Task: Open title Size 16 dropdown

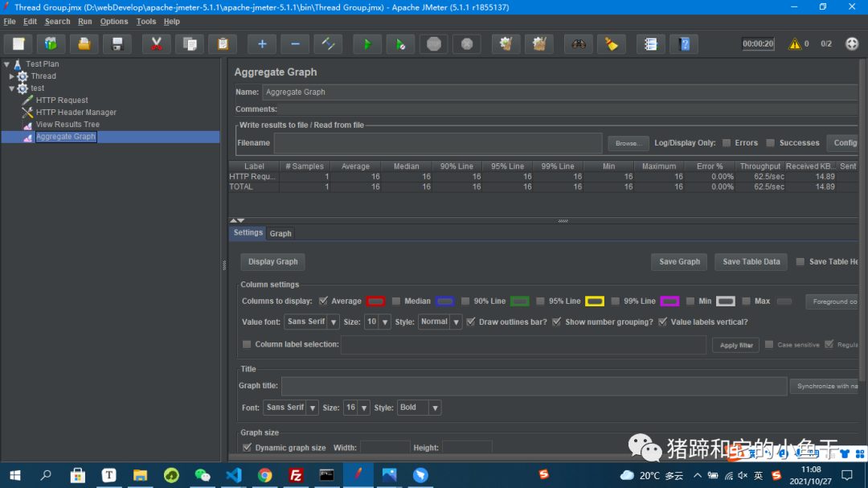Action: pyautogui.click(x=357, y=408)
